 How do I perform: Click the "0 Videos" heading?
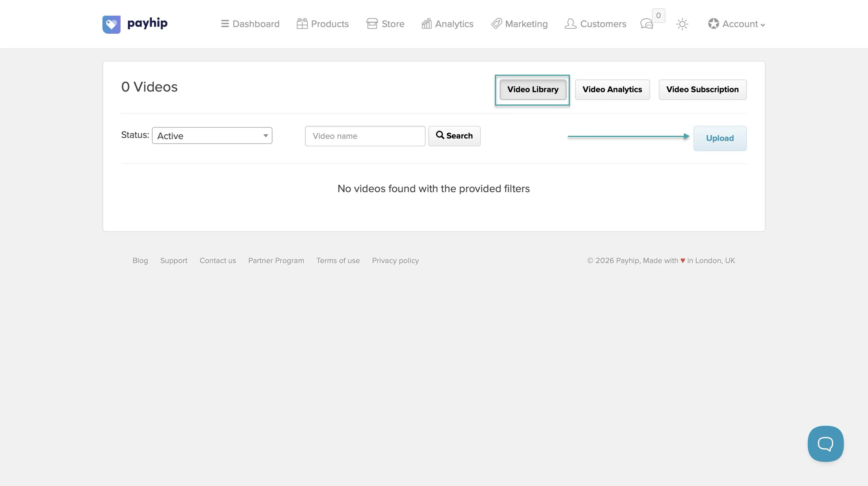click(149, 87)
